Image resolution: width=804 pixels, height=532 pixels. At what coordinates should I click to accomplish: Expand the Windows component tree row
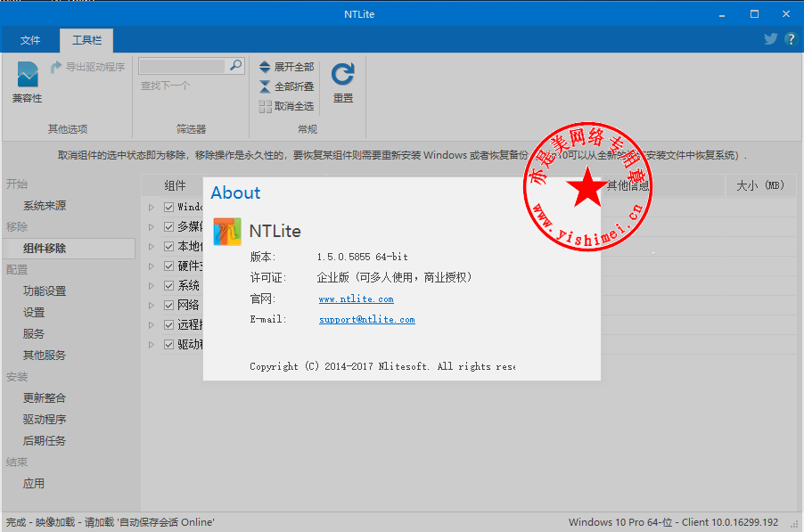coord(152,207)
